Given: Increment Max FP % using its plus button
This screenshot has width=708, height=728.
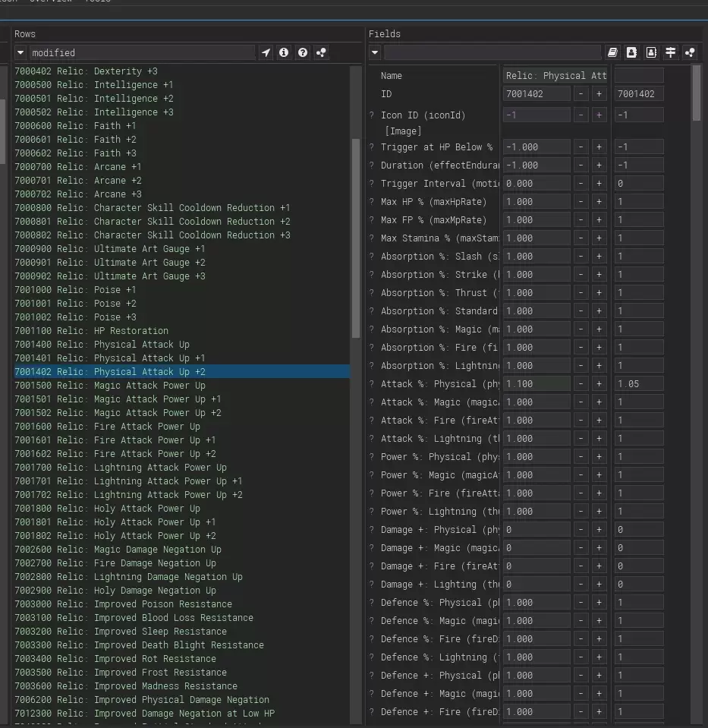Looking at the screenshot, I should tap(599, 220).
